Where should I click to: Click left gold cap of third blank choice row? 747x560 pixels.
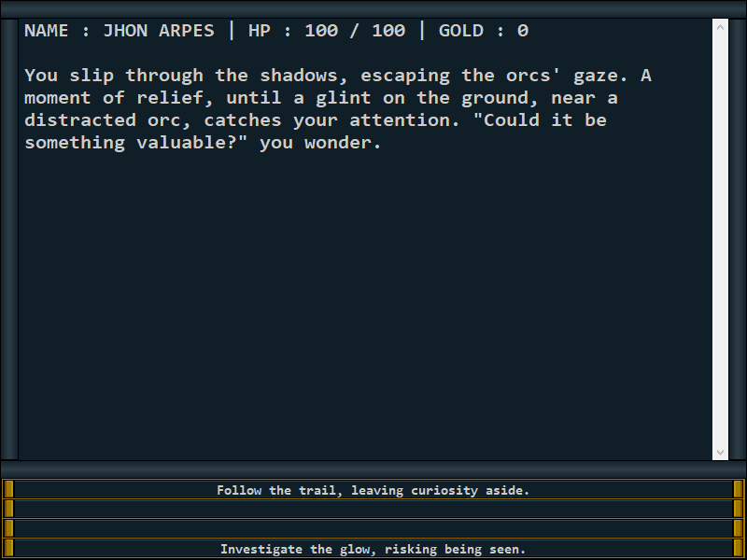pos(8,528)
